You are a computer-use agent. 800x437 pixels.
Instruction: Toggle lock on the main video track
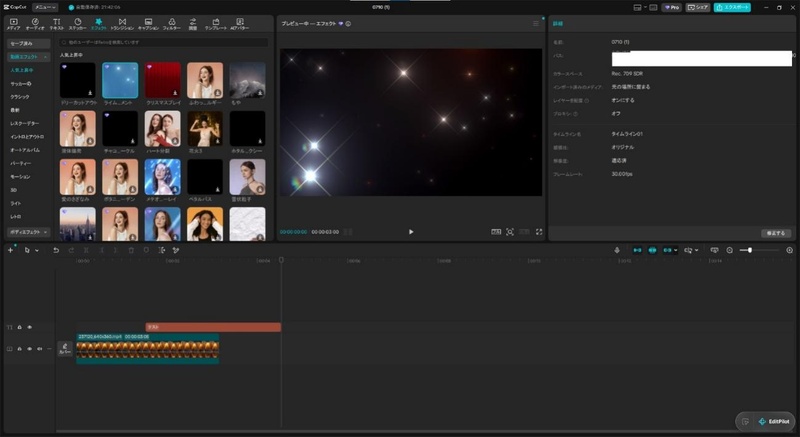19,349
